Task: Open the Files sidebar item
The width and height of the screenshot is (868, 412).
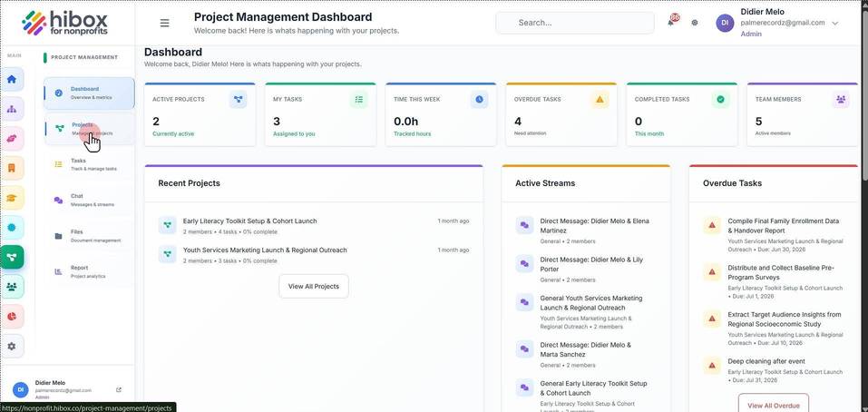Action: 89,236
